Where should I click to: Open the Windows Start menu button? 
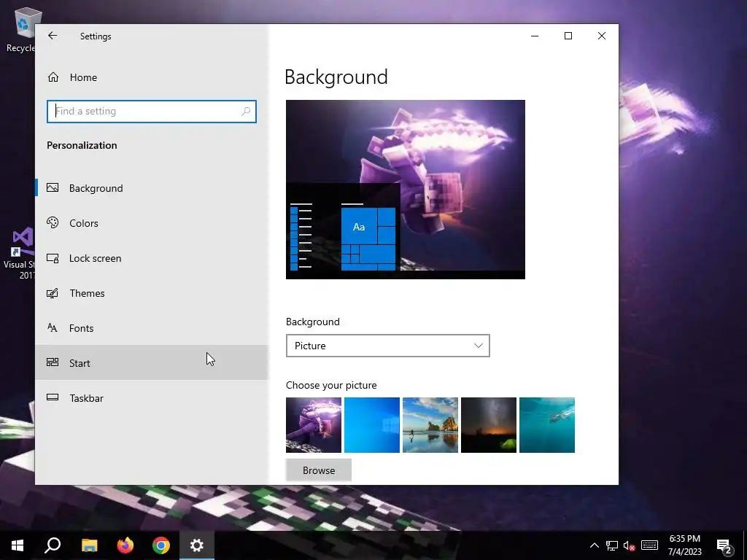(x=18, y=545)
